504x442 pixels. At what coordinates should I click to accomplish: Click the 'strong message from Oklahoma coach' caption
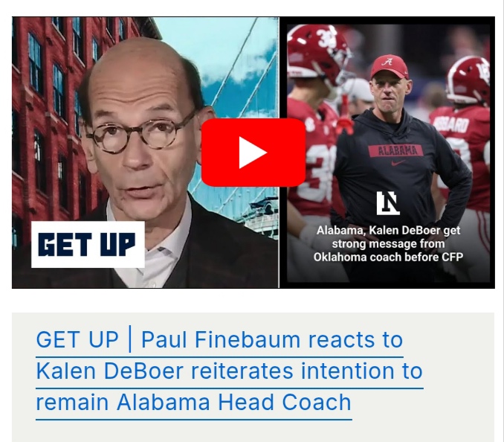388,251
